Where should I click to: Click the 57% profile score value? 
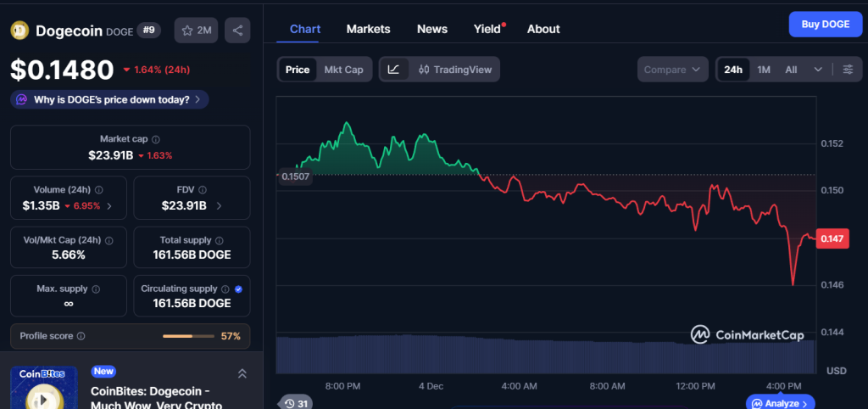(231, 336)
